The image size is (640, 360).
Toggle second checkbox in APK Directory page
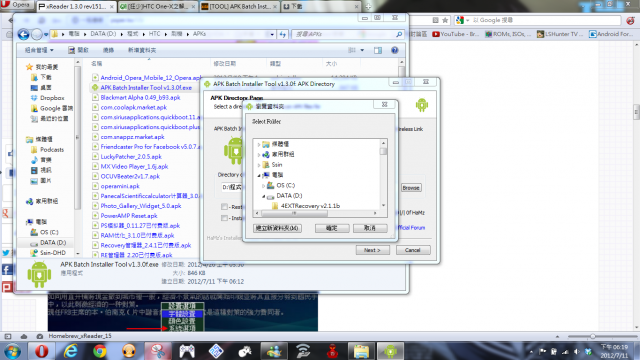tap(224, 218)
